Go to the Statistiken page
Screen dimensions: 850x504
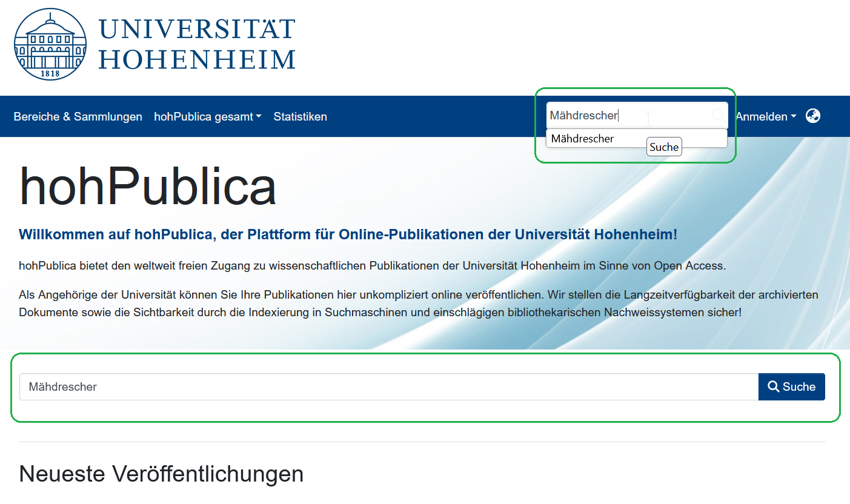[x=300, y=116]
